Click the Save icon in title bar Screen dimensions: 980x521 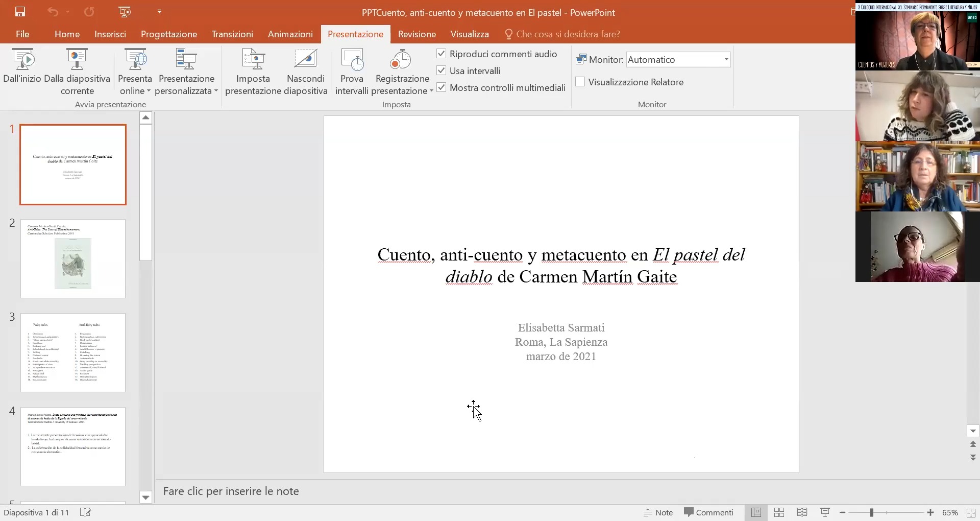[x=20, y=12]
